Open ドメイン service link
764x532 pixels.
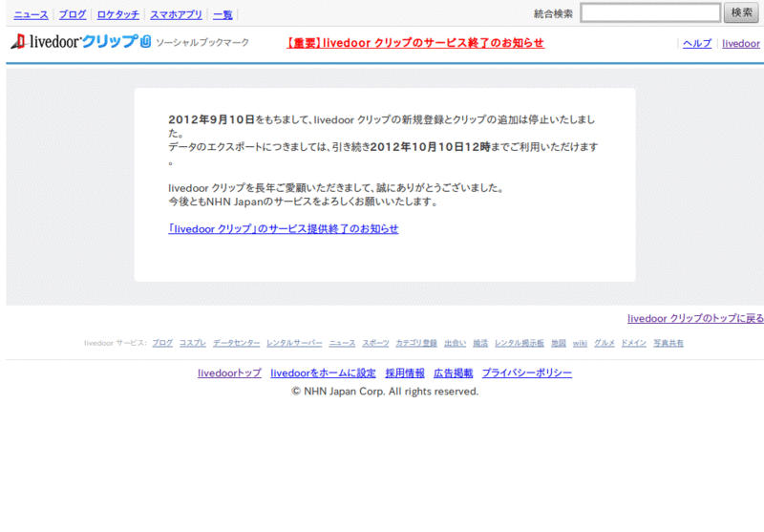point(633,343)
